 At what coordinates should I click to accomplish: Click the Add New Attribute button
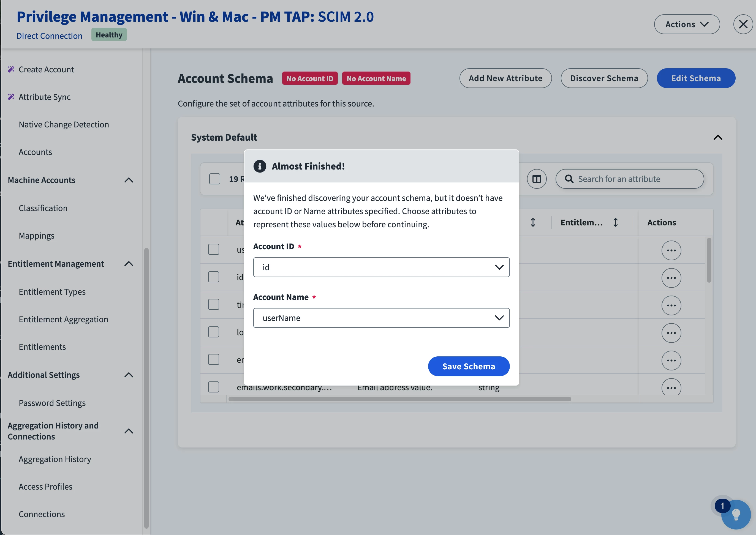[505, 78]
